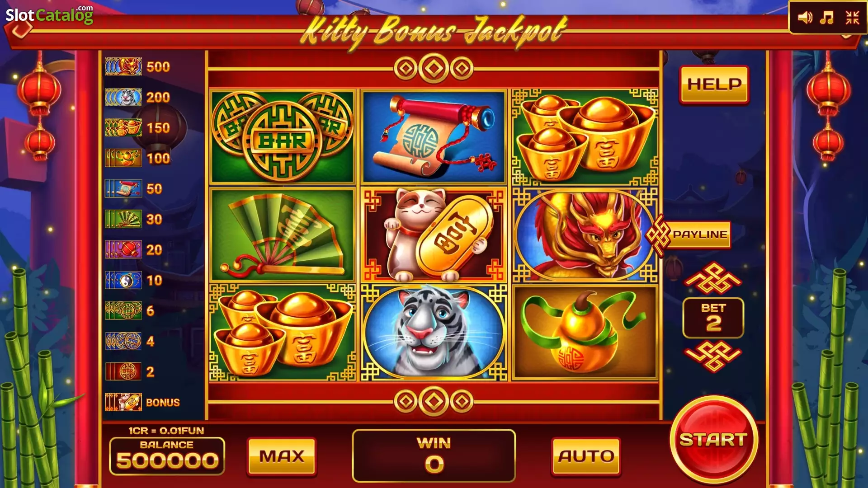Decrease bet with lower red knot arrow
Viewport: 868px width, 488px height.
click(x=713, y=357)
